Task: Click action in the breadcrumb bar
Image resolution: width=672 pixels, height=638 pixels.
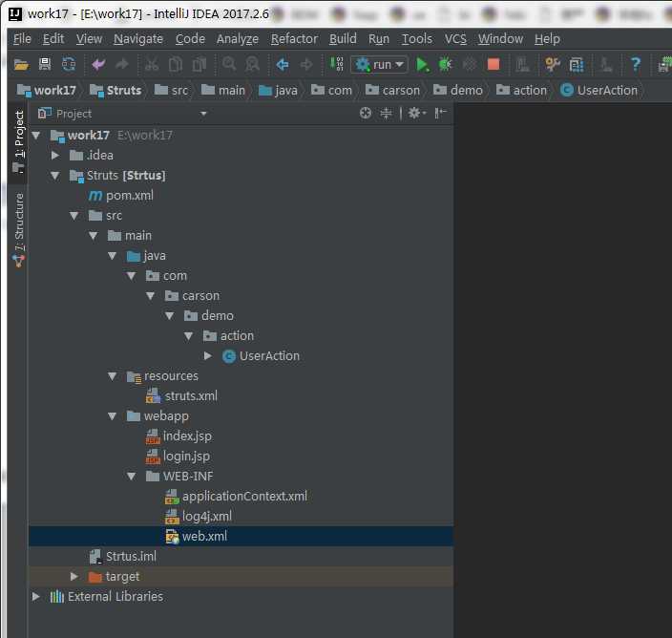Action: click(x=521, y=90)
